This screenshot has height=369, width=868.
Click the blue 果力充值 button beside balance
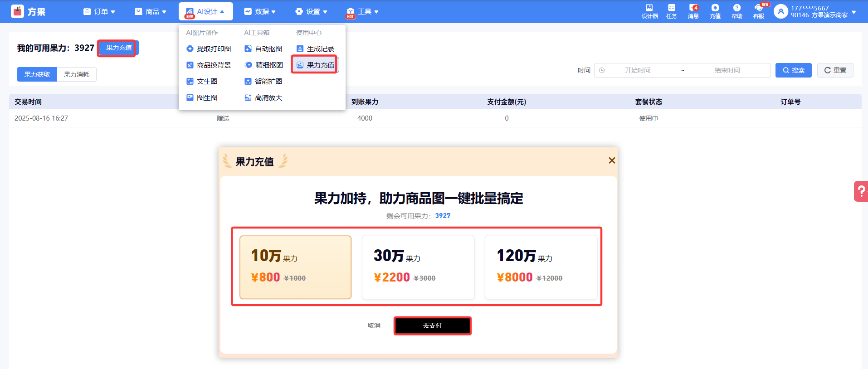point(119,48)
